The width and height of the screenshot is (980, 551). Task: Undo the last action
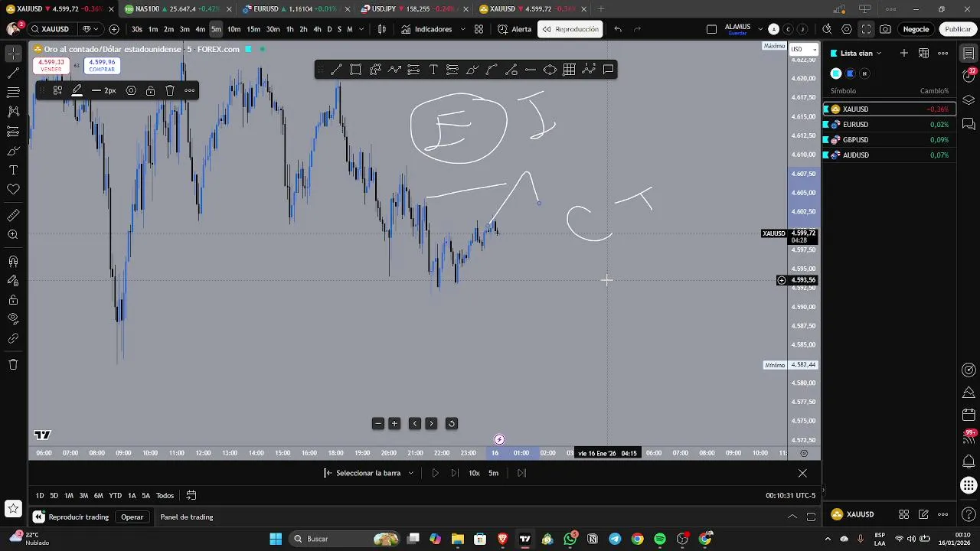click(x=618, y=29)
